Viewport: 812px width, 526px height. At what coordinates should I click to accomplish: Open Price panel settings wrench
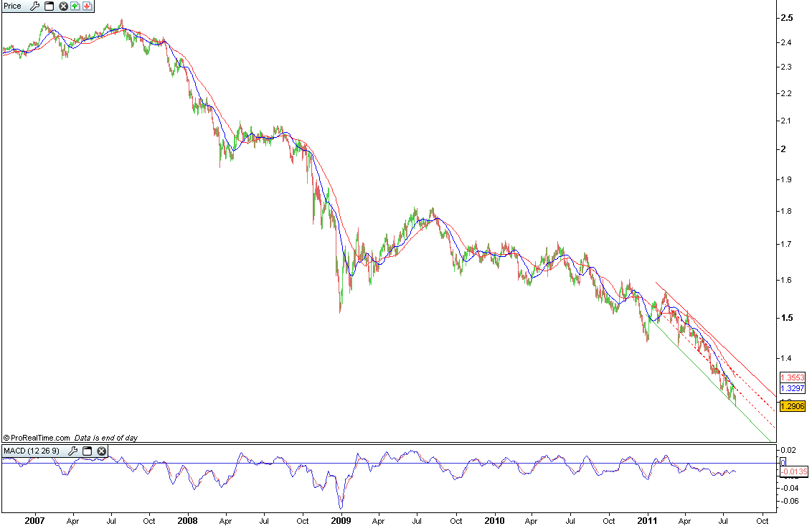(34, 6)
